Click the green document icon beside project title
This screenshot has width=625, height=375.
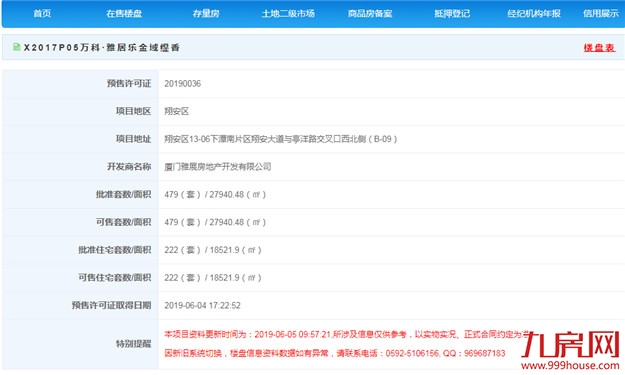pyautogui.click(x=17, y=47)
